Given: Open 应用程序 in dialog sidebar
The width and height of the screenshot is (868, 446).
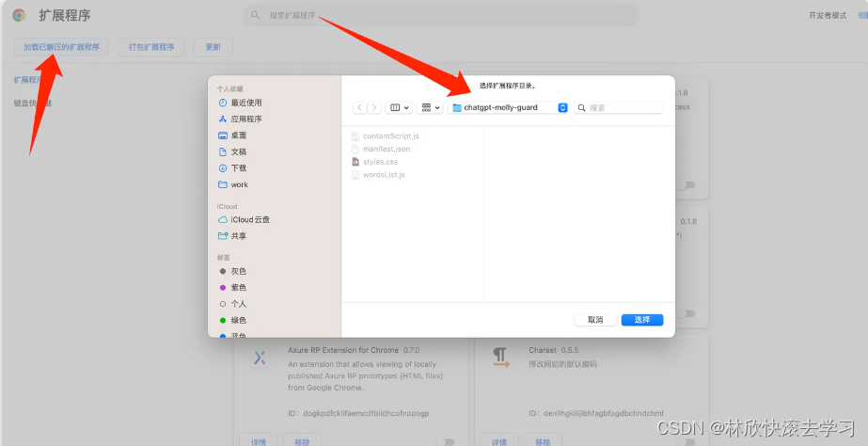Looking at the screenshot, I should [240, 119].
